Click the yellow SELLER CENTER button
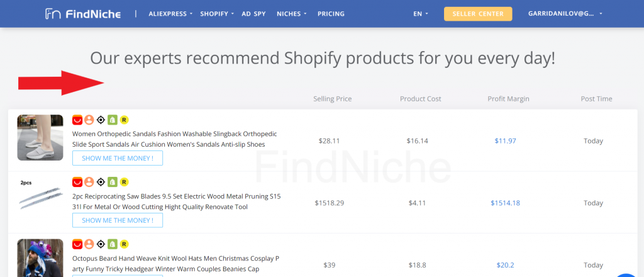Image resolution: width=644 pixels, height=277 pixels. [x=478, y=14]
